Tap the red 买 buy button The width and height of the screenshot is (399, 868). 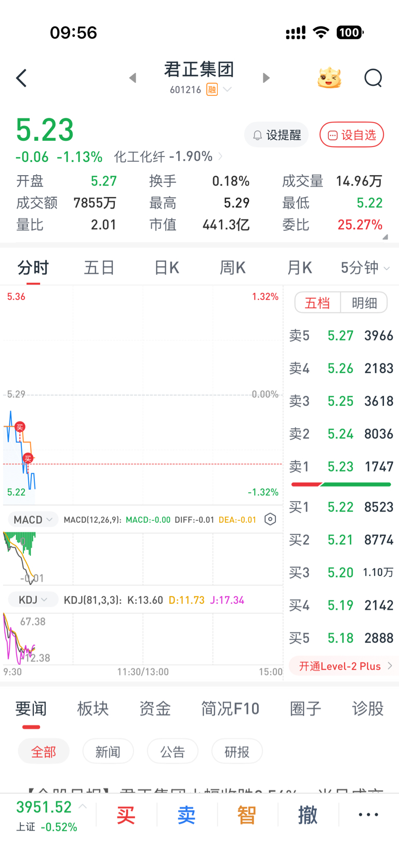coord(126,815)
